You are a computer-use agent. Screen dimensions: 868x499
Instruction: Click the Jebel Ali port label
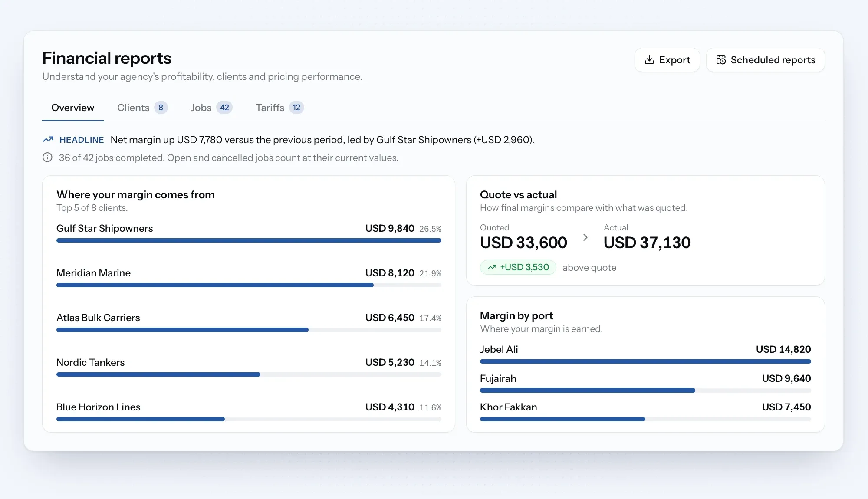(499, 349)
